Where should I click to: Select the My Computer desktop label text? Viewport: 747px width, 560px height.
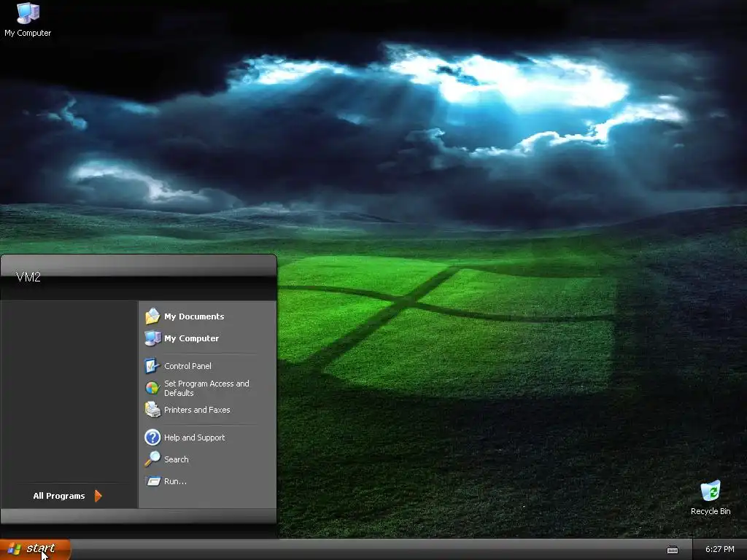click(x=28, y=33)
